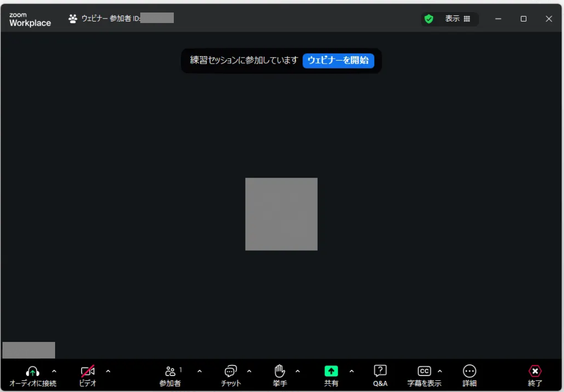This screenshot has width=564, height=392.
Task: Open the participants panel
Action: click(x=170, y=371)
